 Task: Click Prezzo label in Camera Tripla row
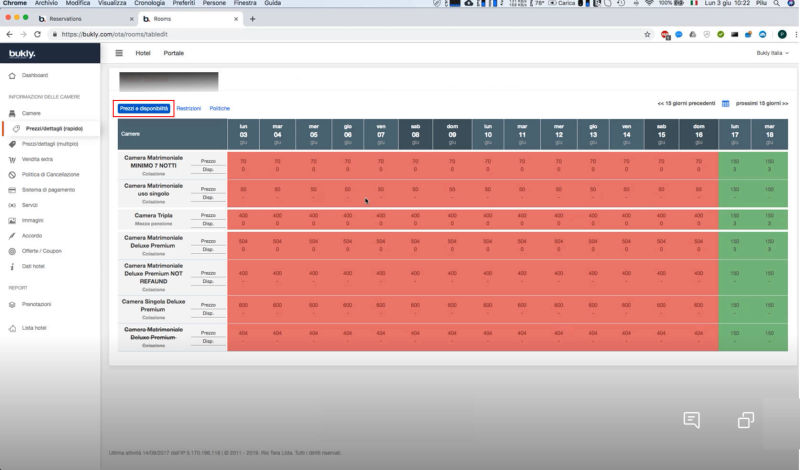[208, 215]
